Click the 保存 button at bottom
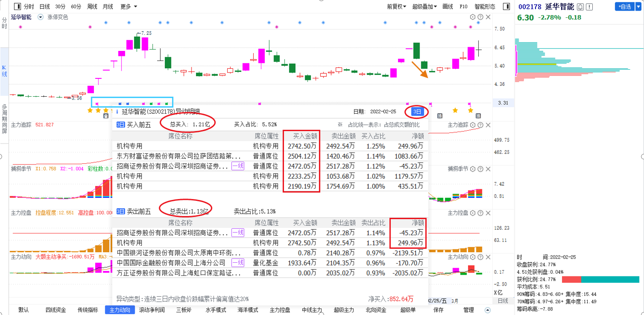The image size is (644, 315). pos(438,310)
